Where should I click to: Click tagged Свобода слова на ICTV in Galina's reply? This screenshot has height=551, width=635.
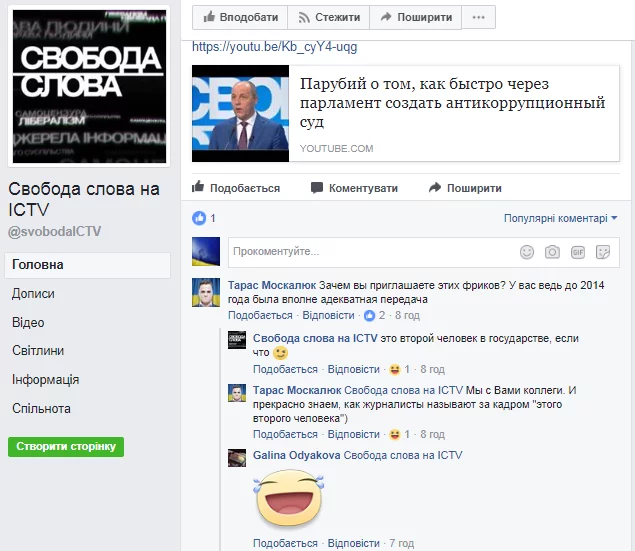pos(403,455)
